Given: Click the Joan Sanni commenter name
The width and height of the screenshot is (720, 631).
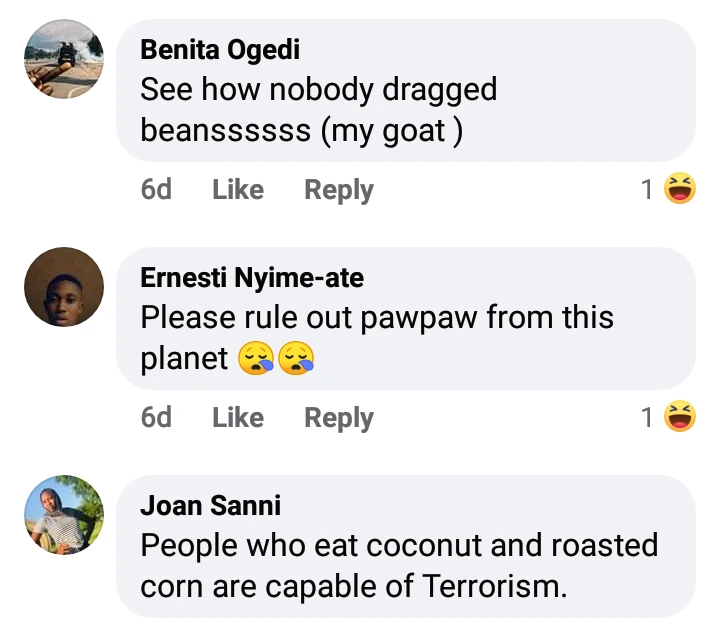Looking at the screenshot, I should (210, 505).
